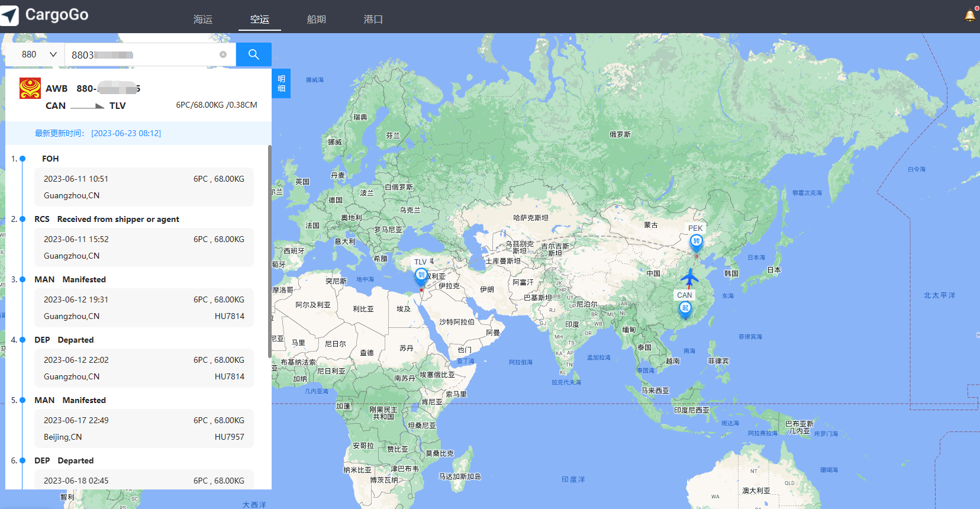980x509 pixels.
Task: Click the 6PC/68.00KG /0.38CM summary
Action: 217,105
